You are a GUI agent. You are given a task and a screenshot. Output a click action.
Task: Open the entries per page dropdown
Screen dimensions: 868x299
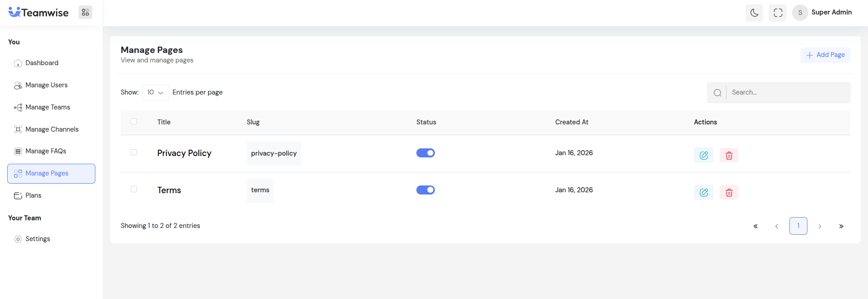click(x=155, y=92)
